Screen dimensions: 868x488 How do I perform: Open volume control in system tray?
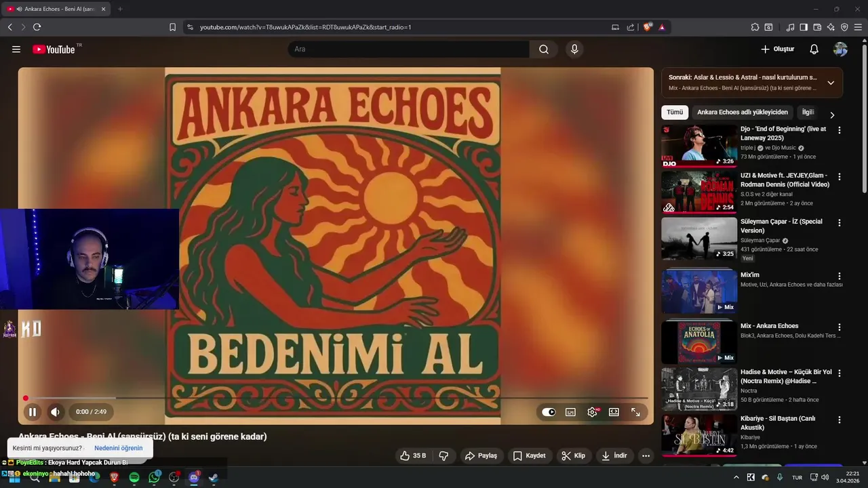(825, 477)
